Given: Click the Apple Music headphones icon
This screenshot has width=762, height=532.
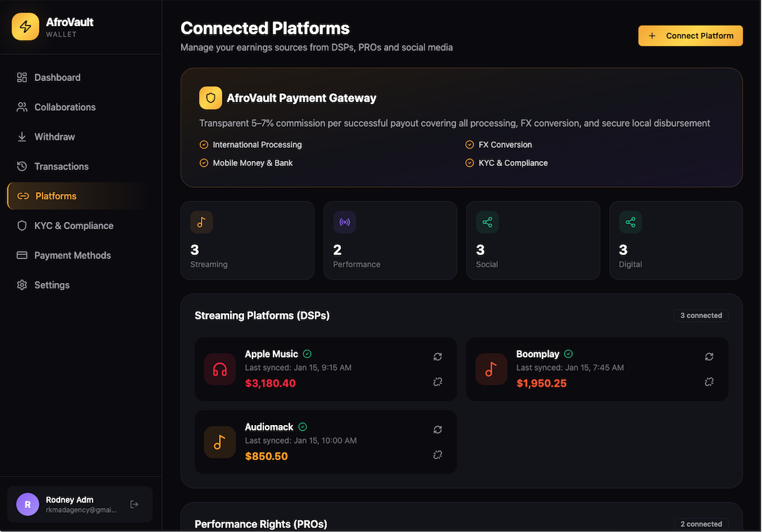Looking at the screenshot, I should (x=219, y=370).
